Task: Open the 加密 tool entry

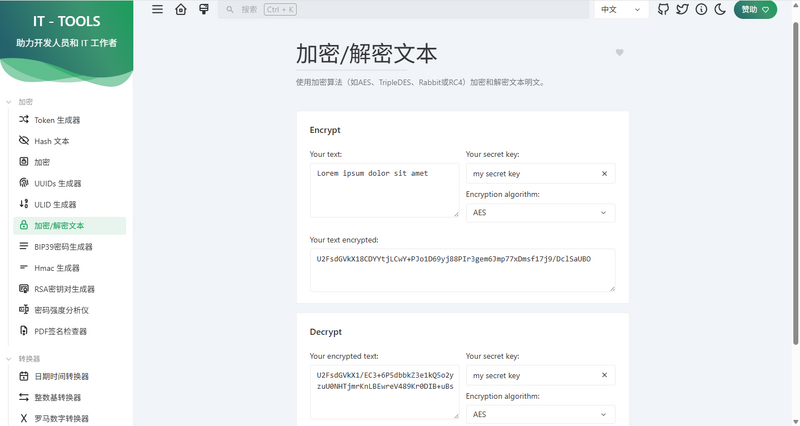Action: 70,162
